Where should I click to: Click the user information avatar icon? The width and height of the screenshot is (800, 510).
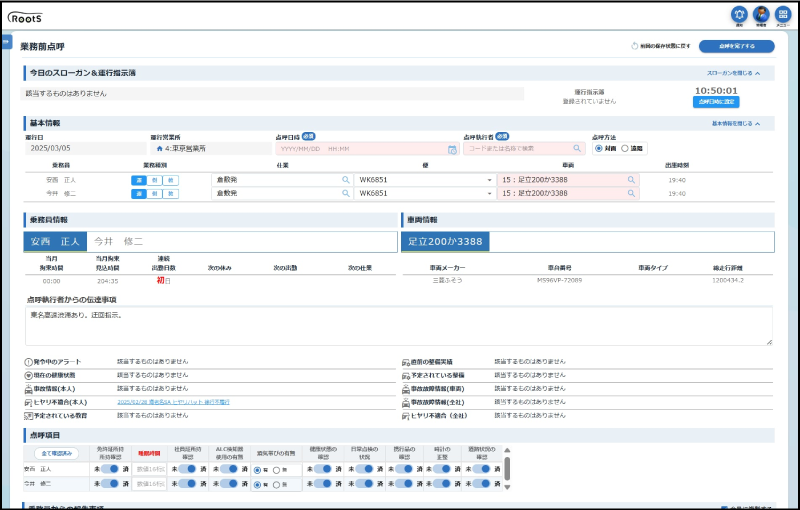tap(761, 14)
